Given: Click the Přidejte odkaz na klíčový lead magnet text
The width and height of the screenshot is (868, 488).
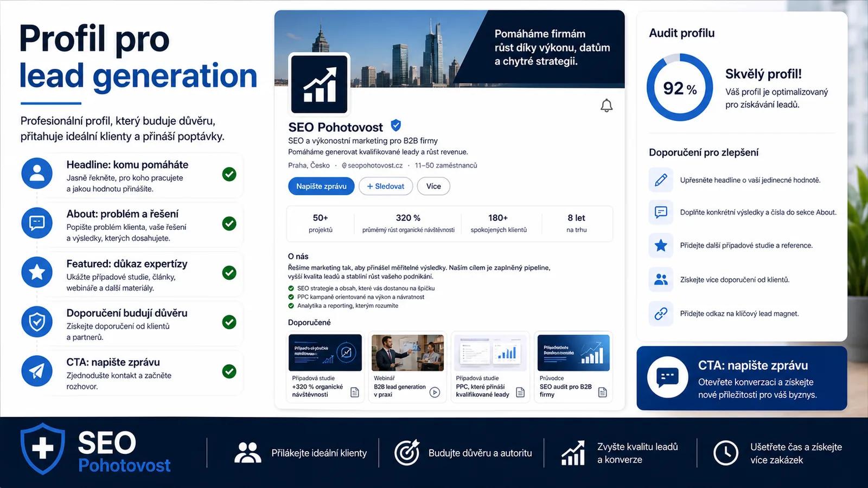Looking at the screenshot, I should click(x=739, y=313).
